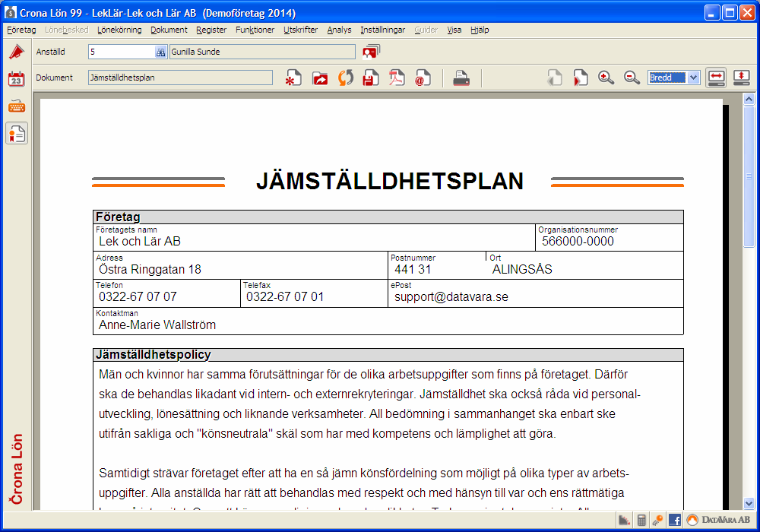This screenshot has width=760, height=532.
Task: Open the employee cards icon next to name
Action: click(x=372, y=52)
